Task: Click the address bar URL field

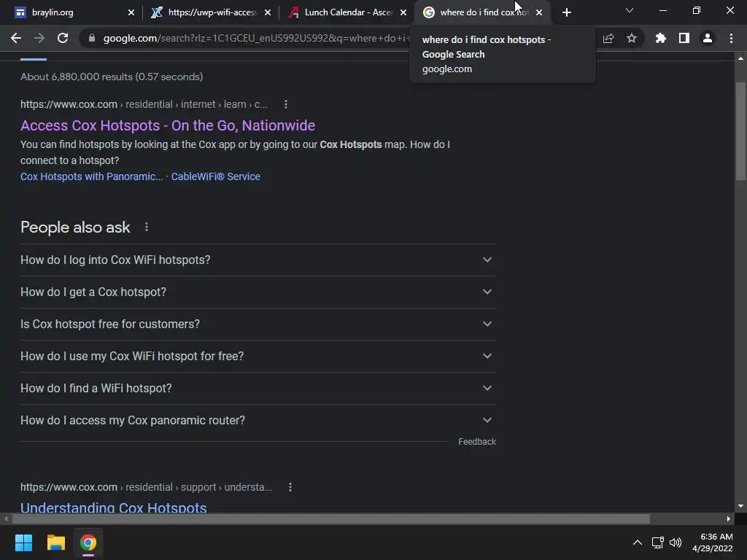Action: tap(255, 38)
